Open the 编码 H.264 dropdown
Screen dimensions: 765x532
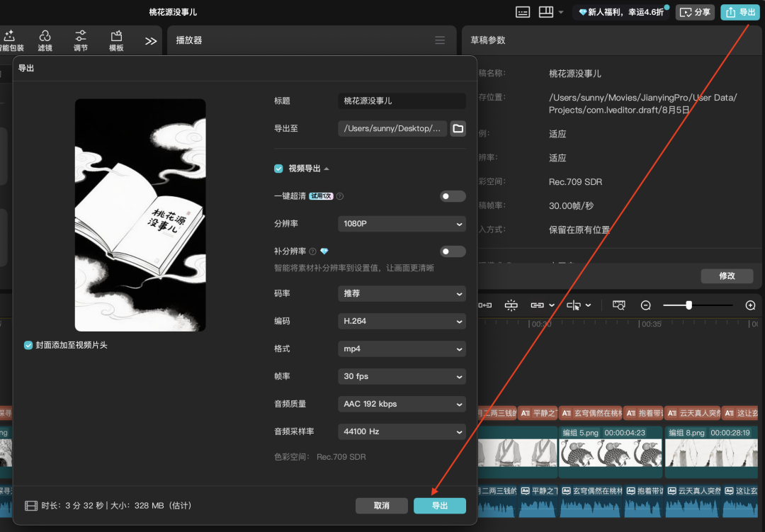tap(402, 321)
